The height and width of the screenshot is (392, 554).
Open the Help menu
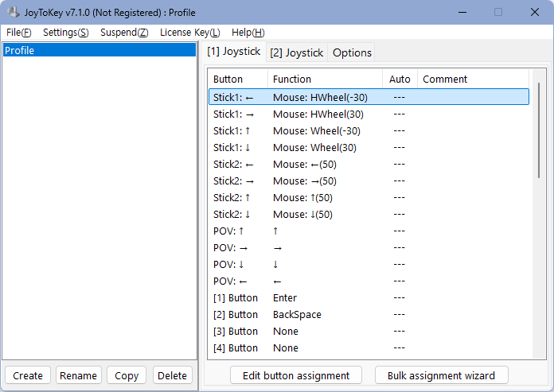pyautogui.click(x=248, y=33)
